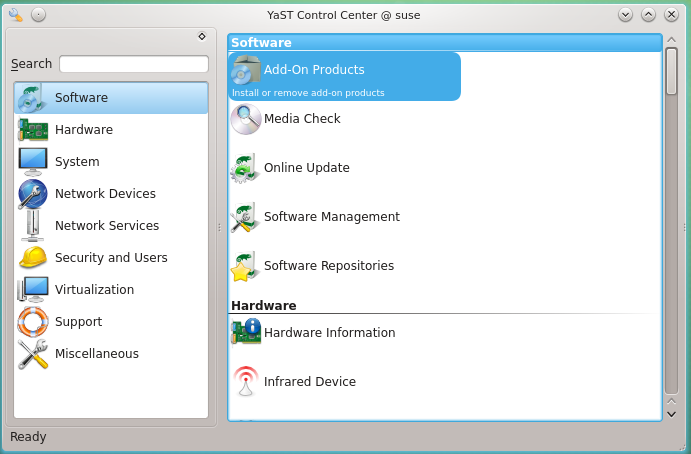Open the Add-On Products module text

[x=314, y=70]
